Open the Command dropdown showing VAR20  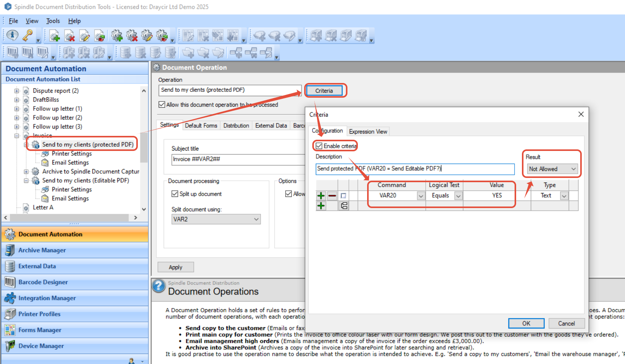421,196
